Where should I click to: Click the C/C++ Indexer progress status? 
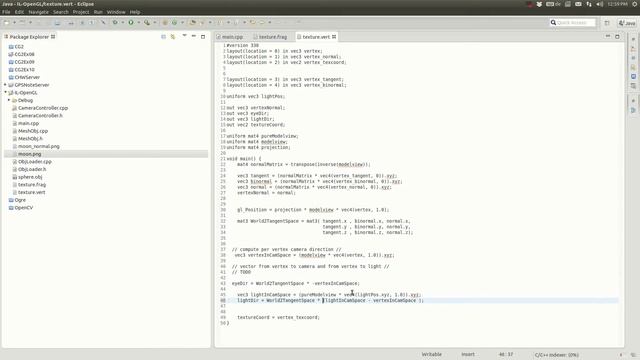557,355
